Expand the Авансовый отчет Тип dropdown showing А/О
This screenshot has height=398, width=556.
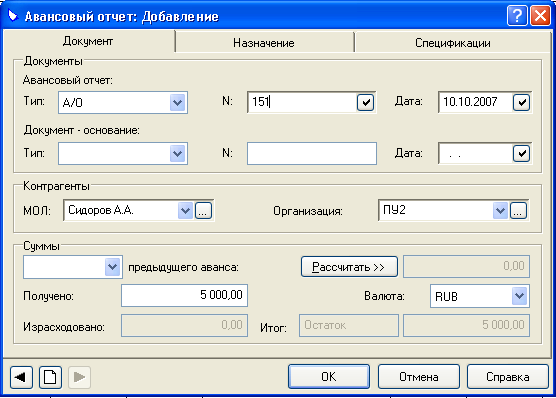[x=177, y=103]
